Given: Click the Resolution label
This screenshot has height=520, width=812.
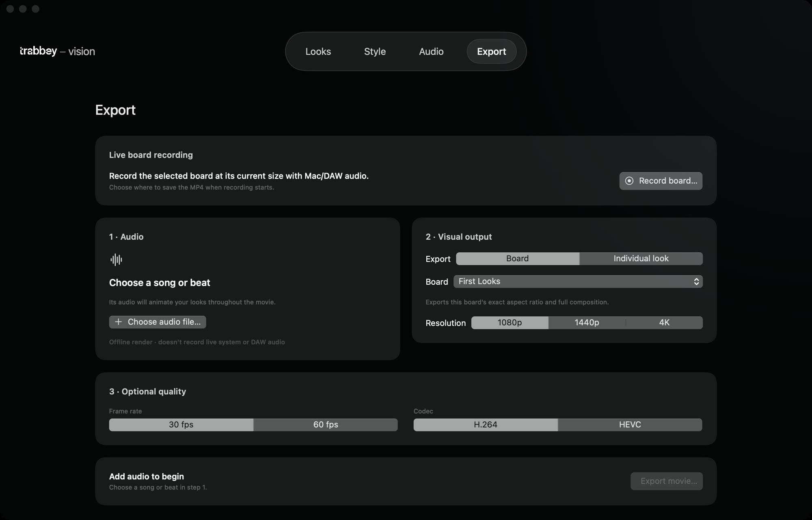Looking at the screenshot, I should click(445, 323).
